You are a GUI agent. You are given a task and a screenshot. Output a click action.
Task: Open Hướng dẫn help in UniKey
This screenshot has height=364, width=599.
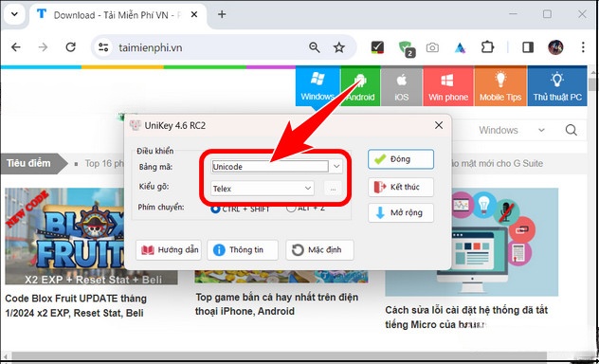(169, 250)
